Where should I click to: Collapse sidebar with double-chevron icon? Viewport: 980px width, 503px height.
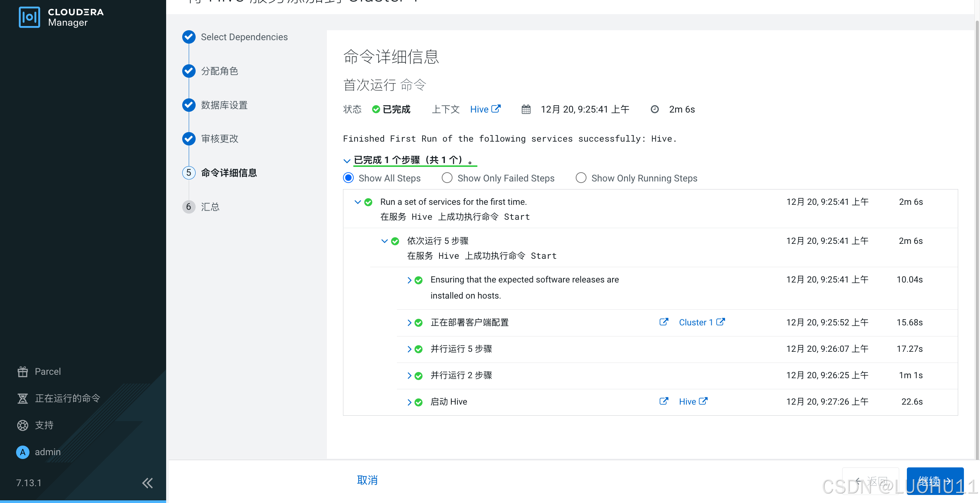147,483
